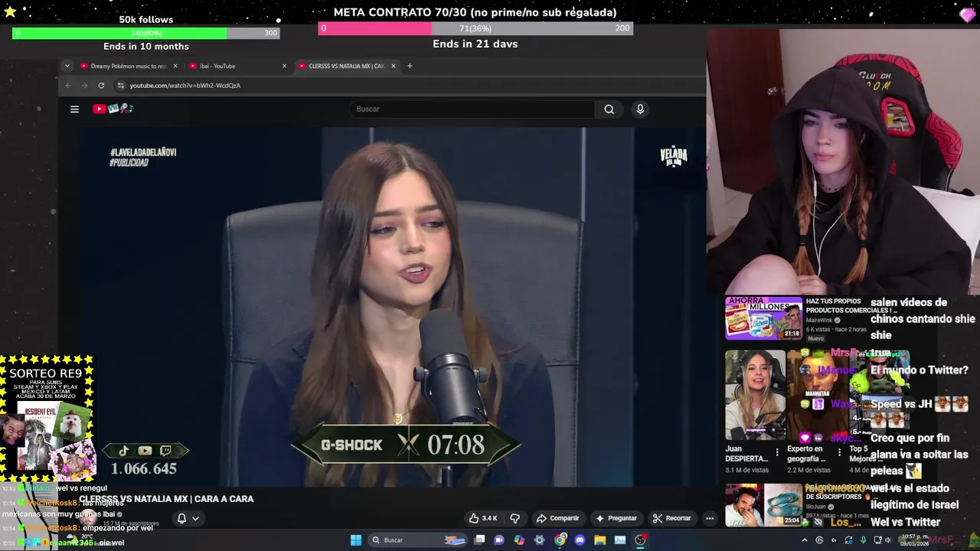Like the video with 3.4 K likes
The height and width of the screenshot is (551, 980).
[483, 518]
